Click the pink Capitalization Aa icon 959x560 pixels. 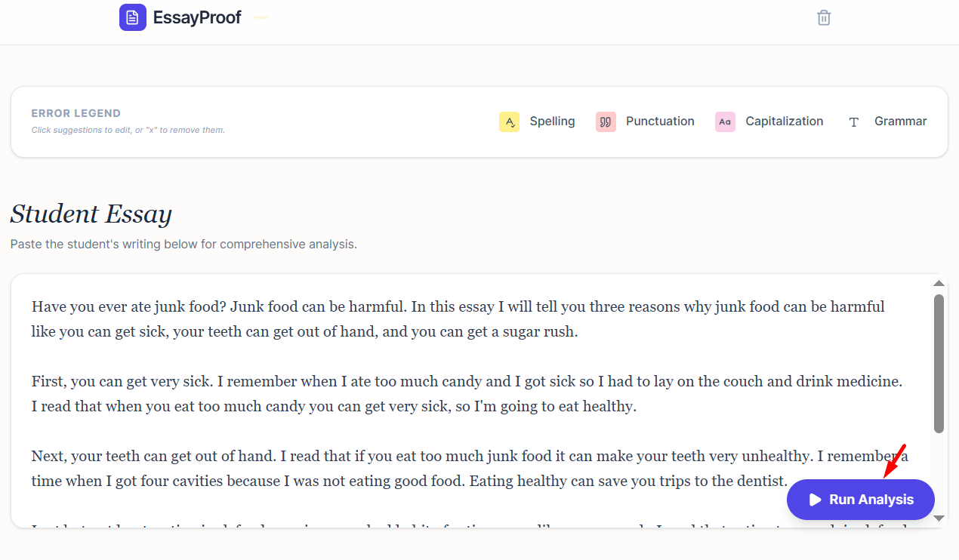pos(725,122)
